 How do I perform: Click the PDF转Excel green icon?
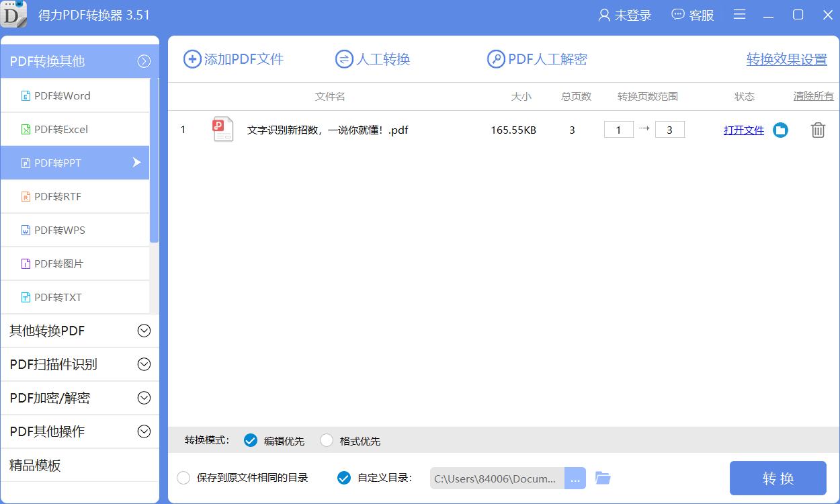(x=26, y=130)
